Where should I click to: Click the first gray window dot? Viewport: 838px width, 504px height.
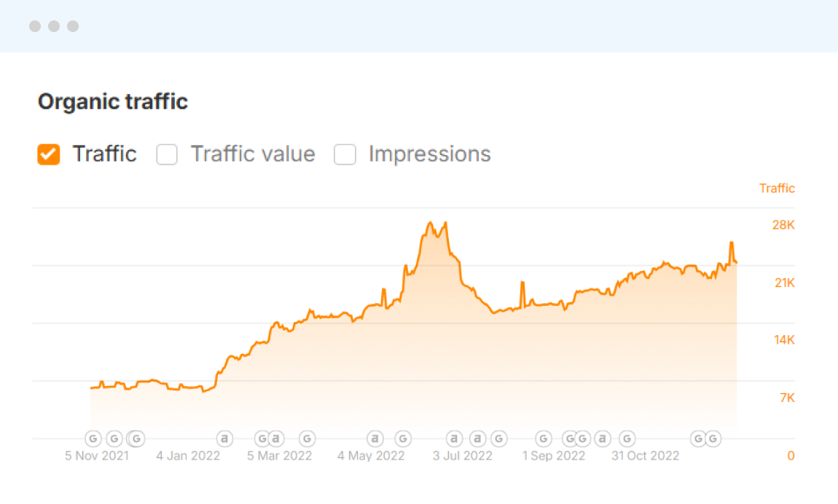pyautogui.click(x=35, y=25)
